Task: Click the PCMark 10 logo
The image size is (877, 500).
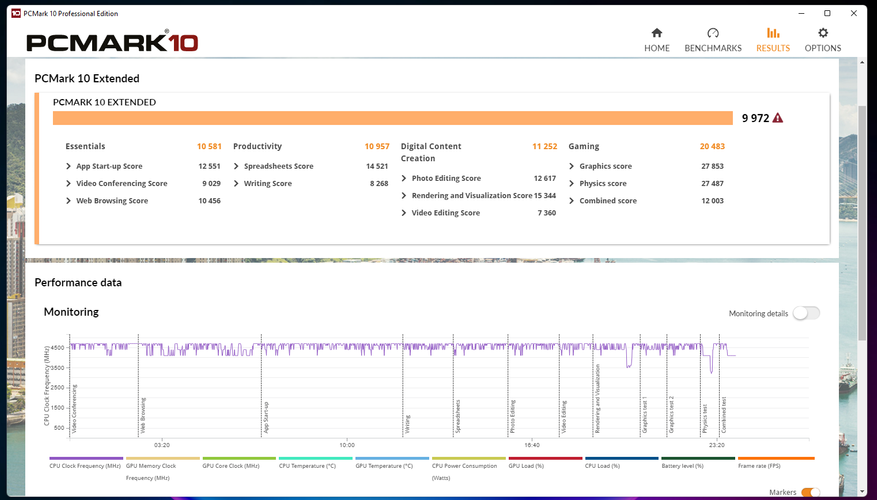Action: point(112,42)
